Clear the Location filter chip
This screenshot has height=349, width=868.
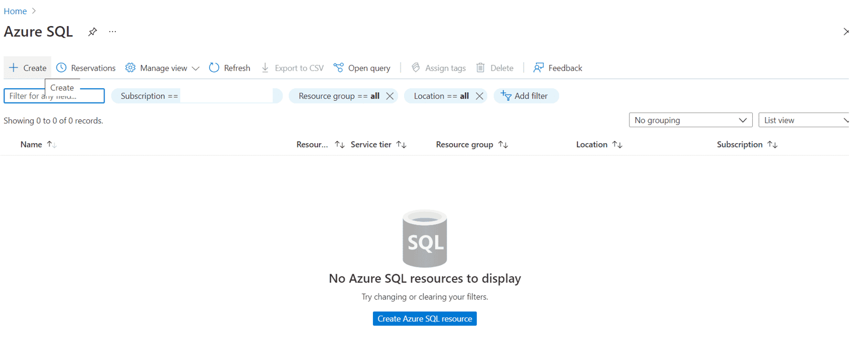coord(480,96)
